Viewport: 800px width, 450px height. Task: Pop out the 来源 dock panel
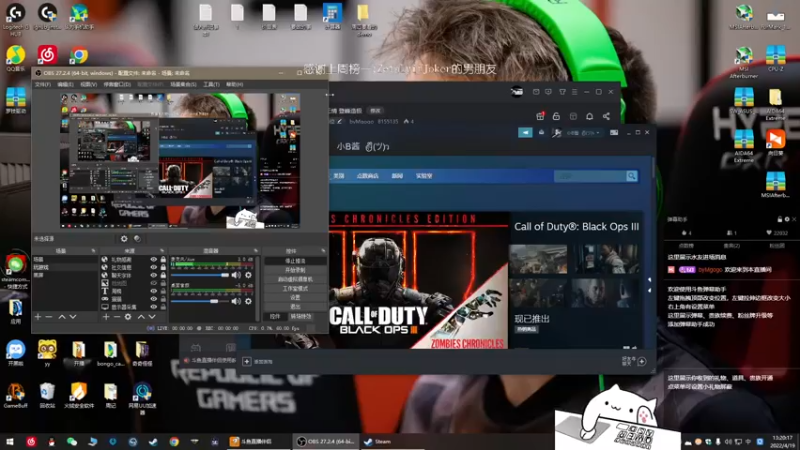coord(162,251)
